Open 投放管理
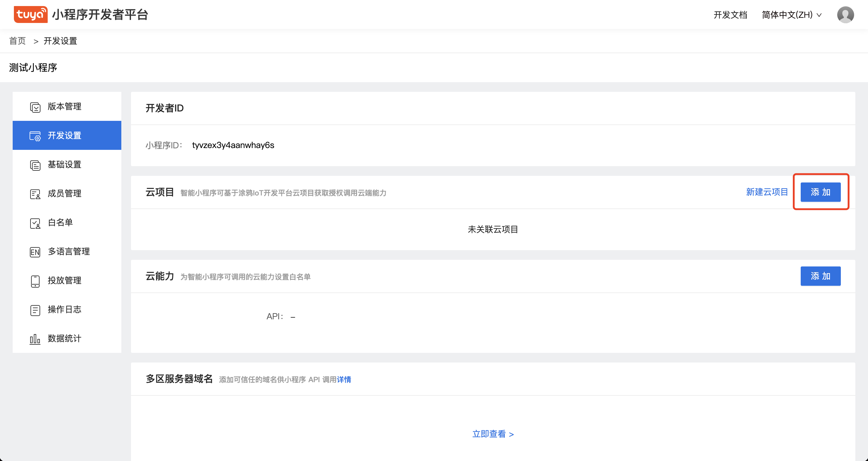This screenshot has height=461, width=868. point(67,280)
